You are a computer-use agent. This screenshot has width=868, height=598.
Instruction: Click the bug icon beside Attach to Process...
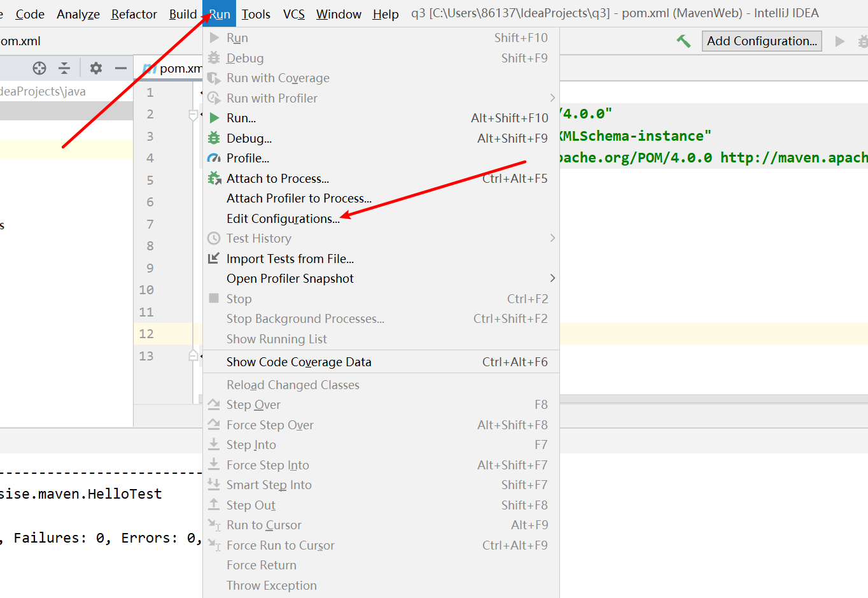(x=214, y=178)
